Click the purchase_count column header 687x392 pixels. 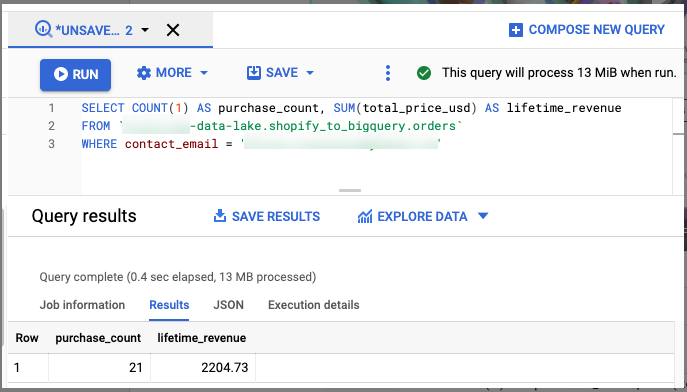98,338
